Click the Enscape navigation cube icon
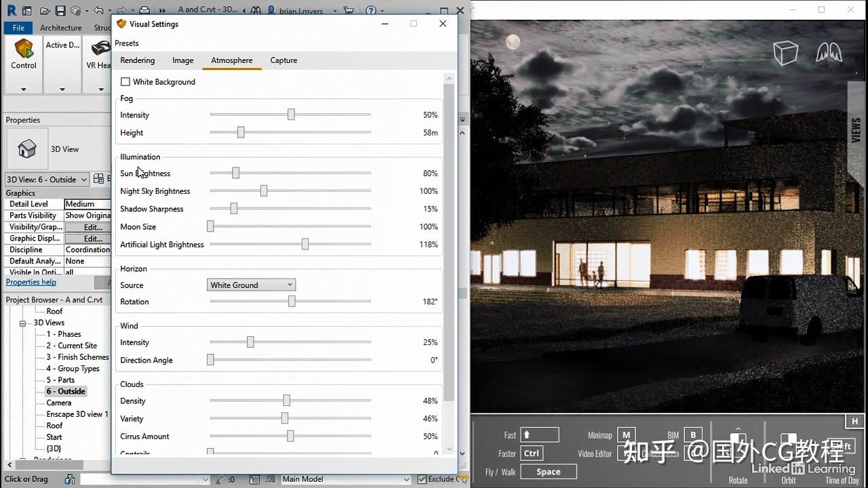The height and width of the screenshot is (488, 868). click(785, 53)
